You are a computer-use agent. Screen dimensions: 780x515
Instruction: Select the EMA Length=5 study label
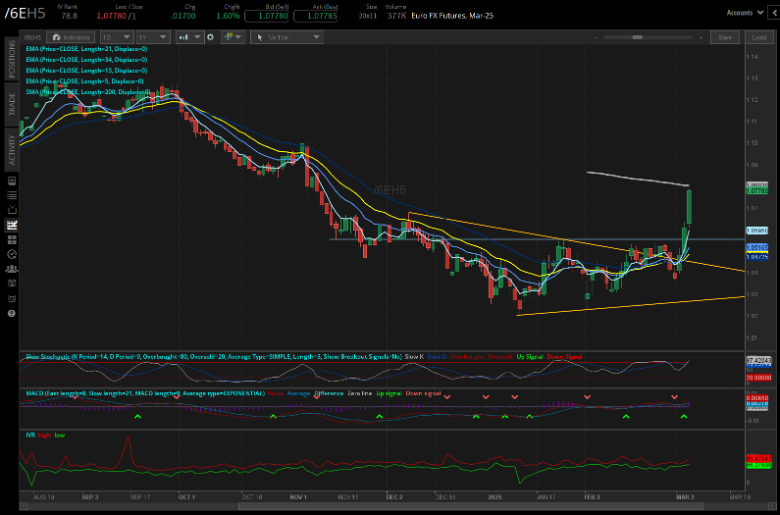pos(85,81)
